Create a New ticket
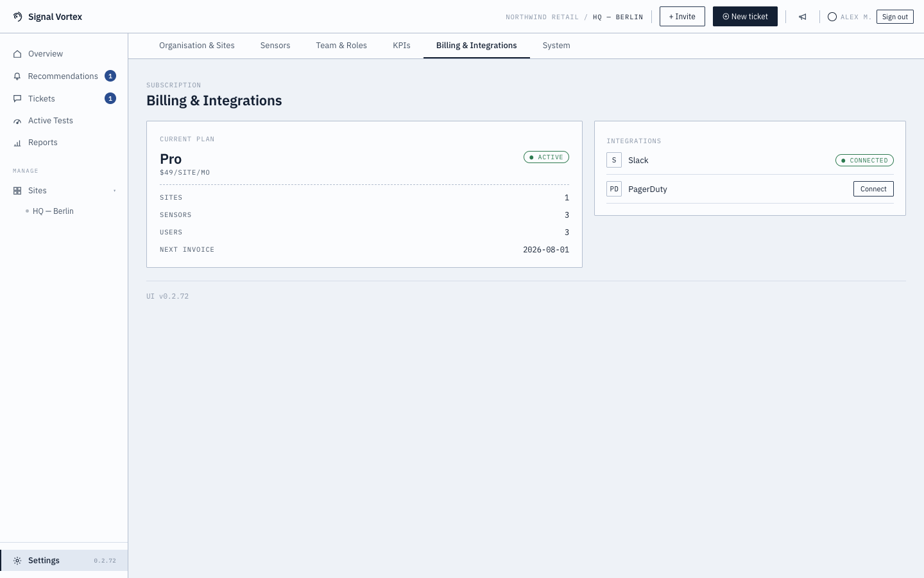 (x=745, y=17)
